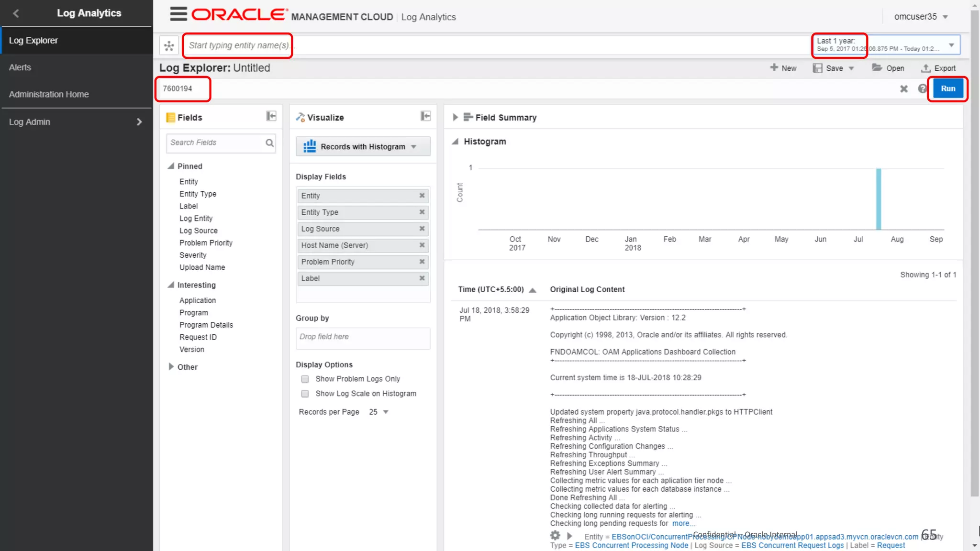Click the Visualize wand icon

click(300, 117)
